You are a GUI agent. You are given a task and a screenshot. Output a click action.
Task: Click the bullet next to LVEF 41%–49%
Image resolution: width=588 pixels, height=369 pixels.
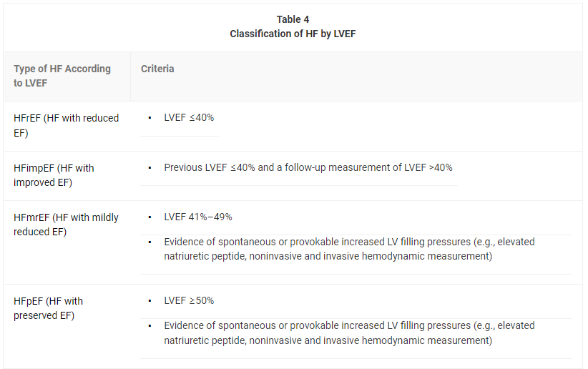pos(150,217)
